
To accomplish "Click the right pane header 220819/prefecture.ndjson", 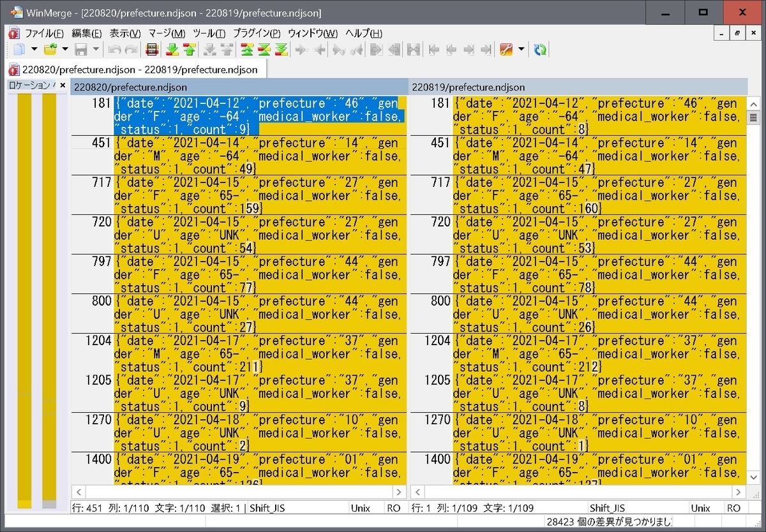I will click(x=578, y=87).
